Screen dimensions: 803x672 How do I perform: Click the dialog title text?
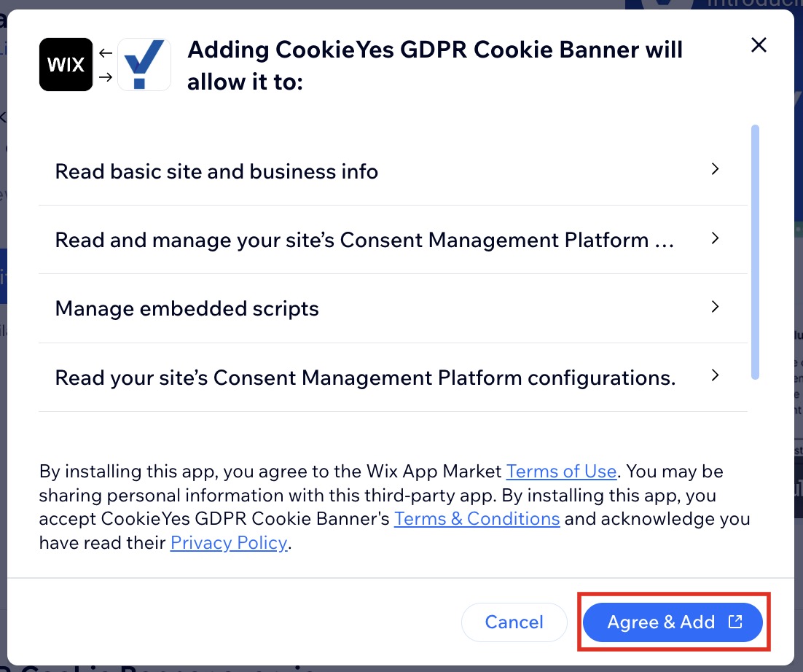click(435, 66)
